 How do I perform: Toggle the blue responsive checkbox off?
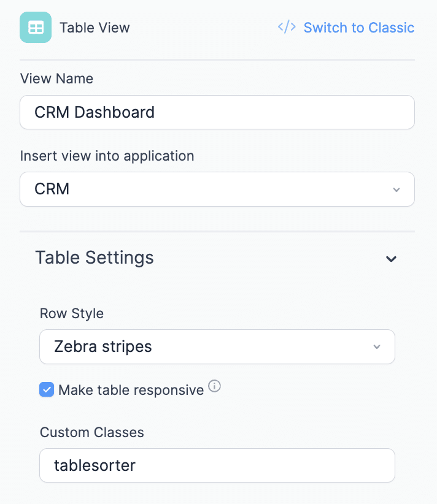coord(47,389)
